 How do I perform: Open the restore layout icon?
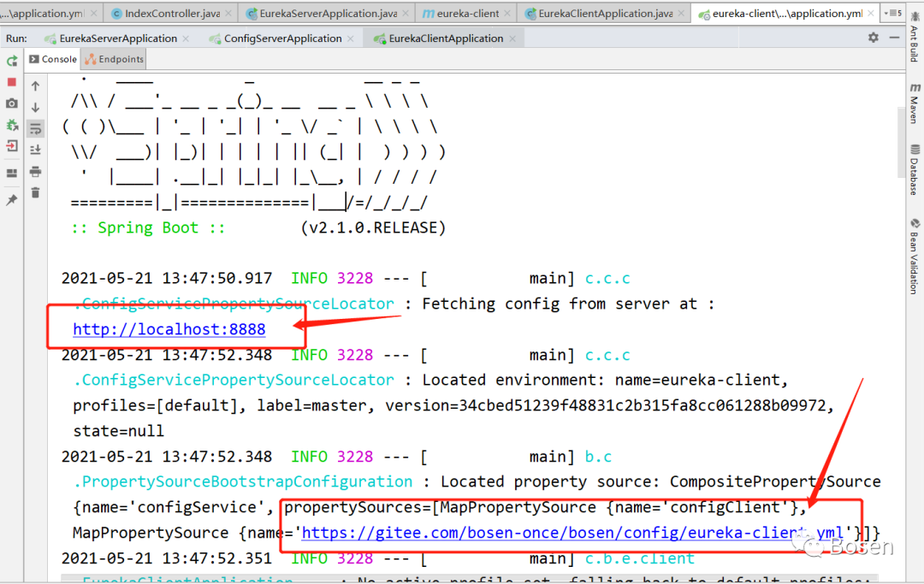tap(12, 173)
